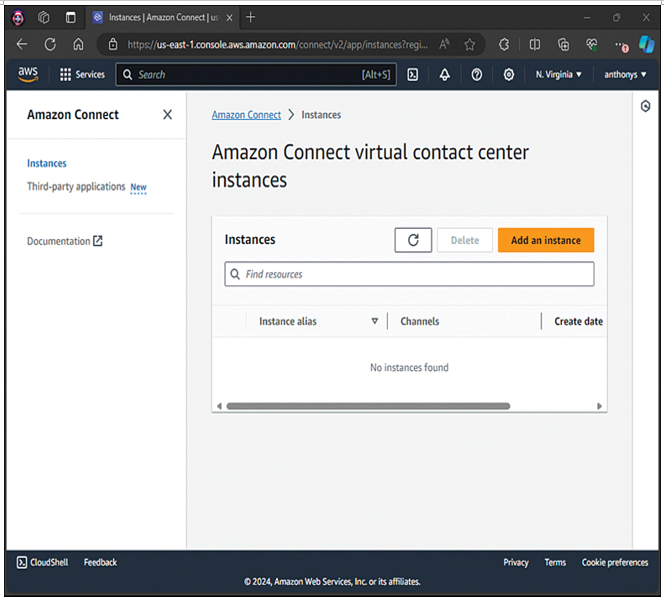Select Instances in side navigation
This screenshot has height=604, width=664.
47,163
